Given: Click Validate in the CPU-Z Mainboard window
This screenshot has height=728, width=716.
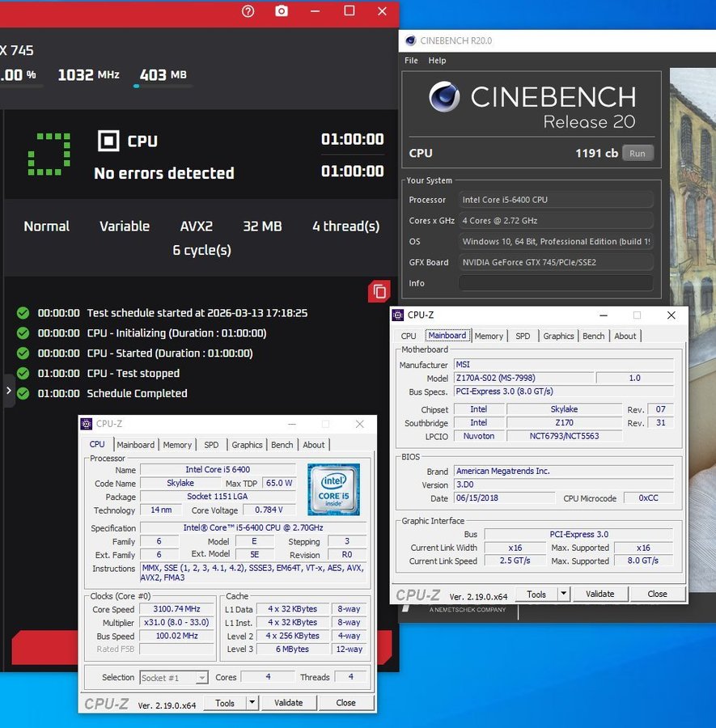Looking at the screenshot, I should [599, 594].
